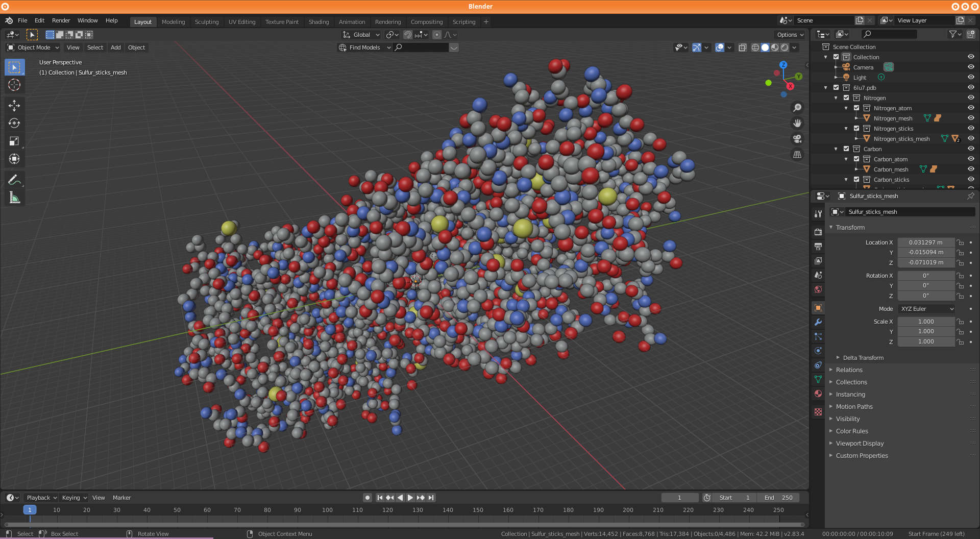Click the auto-keying record button
This screenshot has width=980, height=539.
coord(367,498)
